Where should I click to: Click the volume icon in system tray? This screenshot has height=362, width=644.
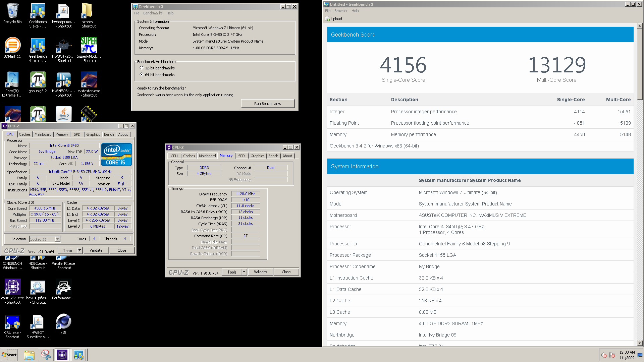[604, 355]
